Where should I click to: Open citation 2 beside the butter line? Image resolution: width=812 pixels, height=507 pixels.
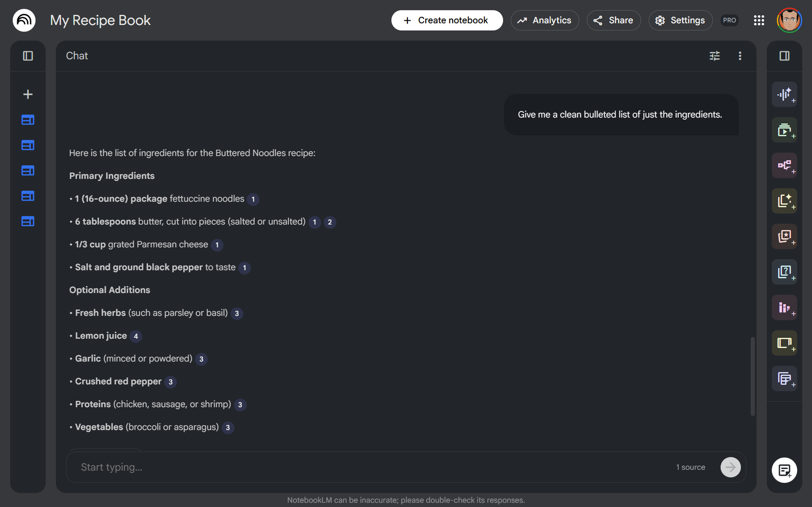pyautogui.click(x=330, y=222)
